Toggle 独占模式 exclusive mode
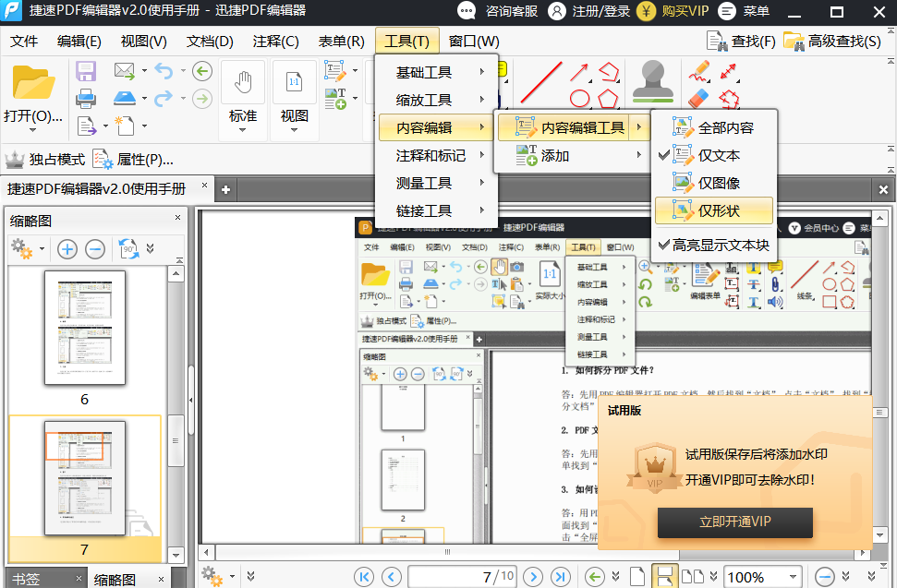897x588 pixels. [46, 160]
